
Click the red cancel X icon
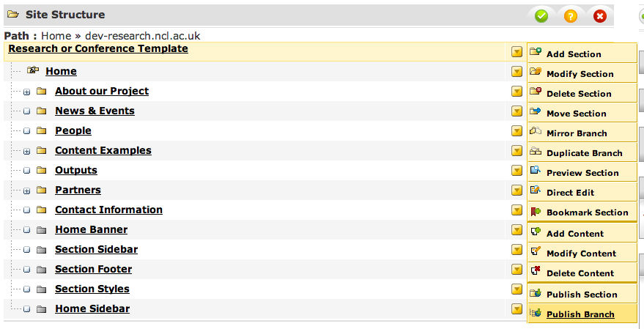(x=600, y=15)
